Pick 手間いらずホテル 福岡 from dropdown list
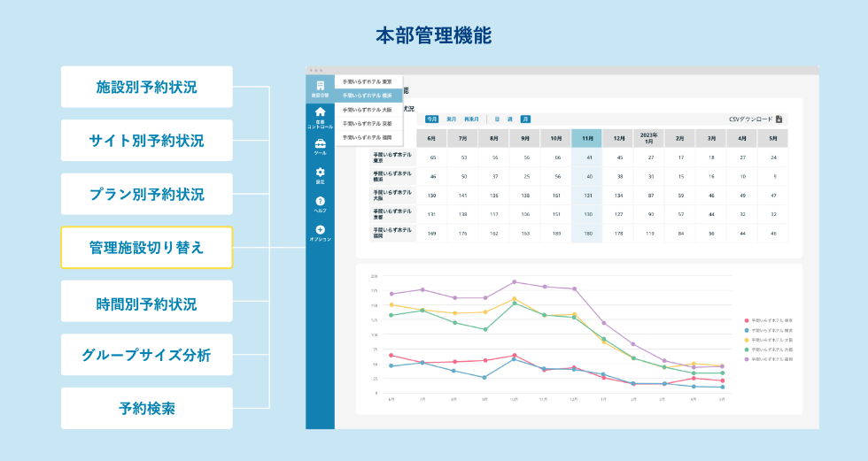868x461 pixels. [368, 137]
